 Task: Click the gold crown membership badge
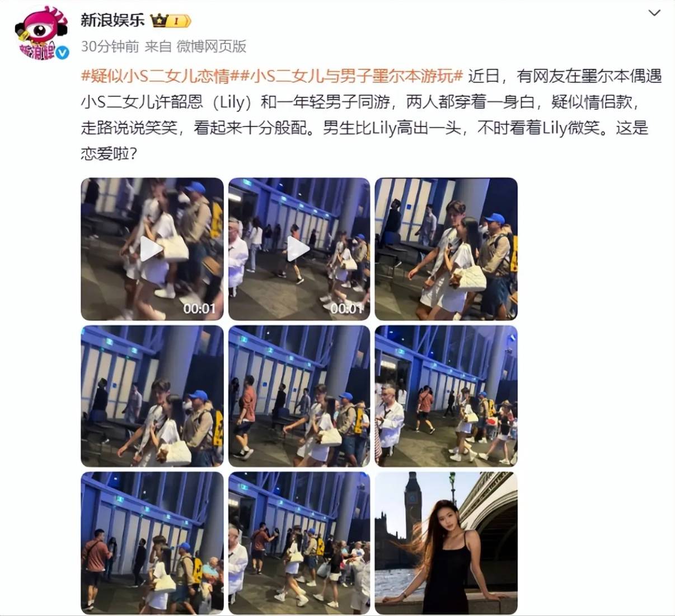(171, 21)
